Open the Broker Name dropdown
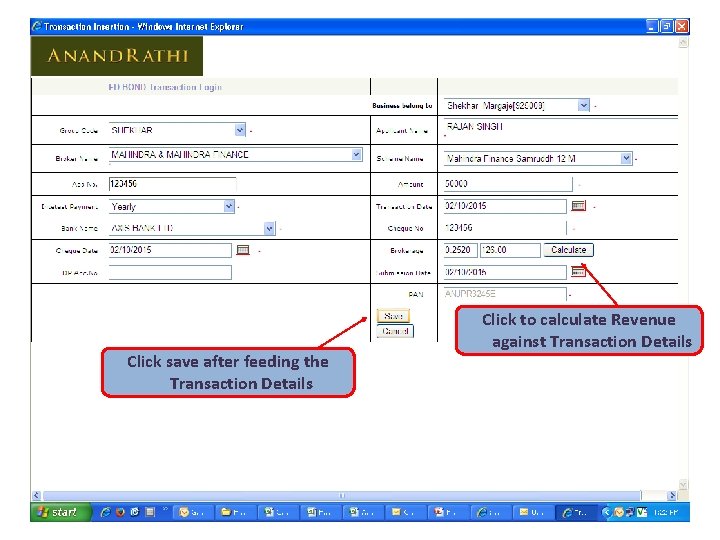720x540 pixels. click(356, 155)
